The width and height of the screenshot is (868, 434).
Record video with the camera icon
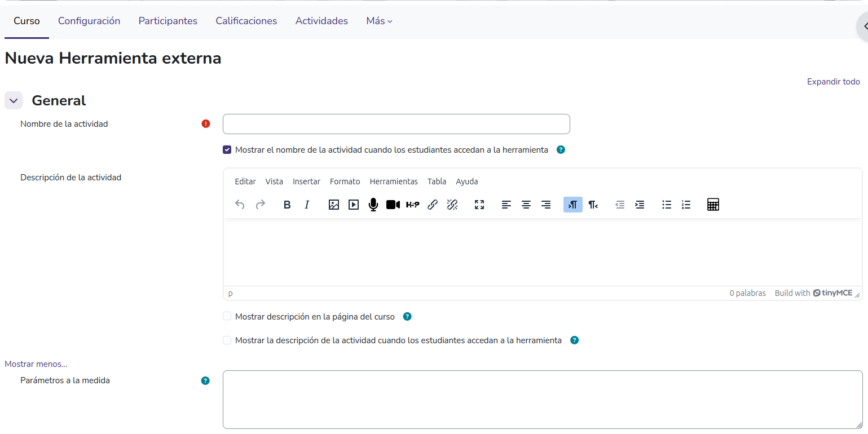coord(393,205)
